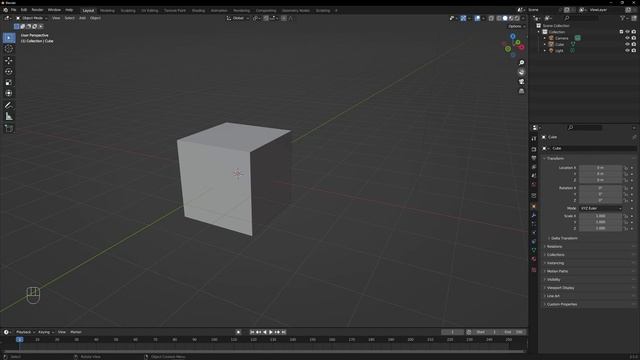This screenshot has height=360, width=640.
Task: Open the Options dropdown in viewport
Action: [x=516, y=26]
